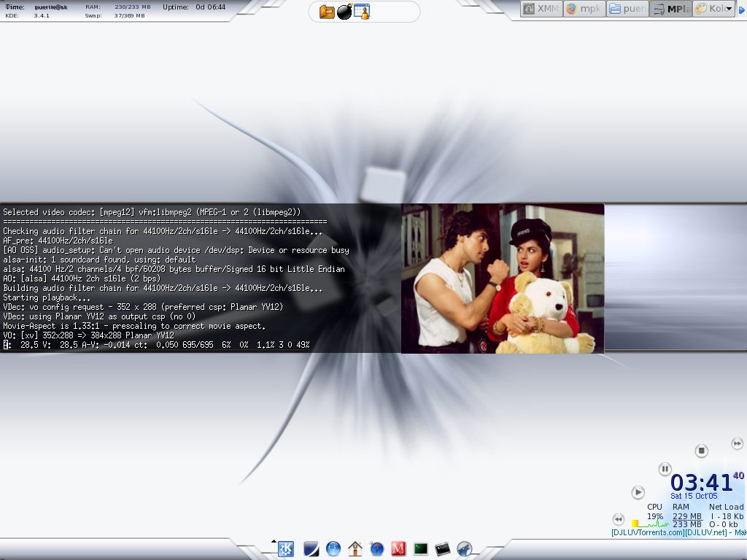
Task: Click the pause media widget button
Action: point(665,469)
